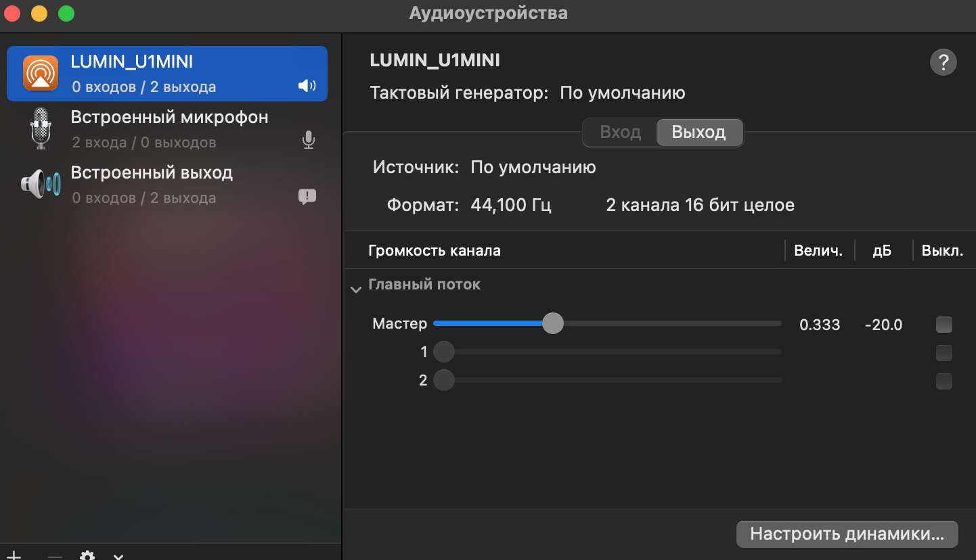Click the Мастер value 0.333

click(x=820, y=325)
